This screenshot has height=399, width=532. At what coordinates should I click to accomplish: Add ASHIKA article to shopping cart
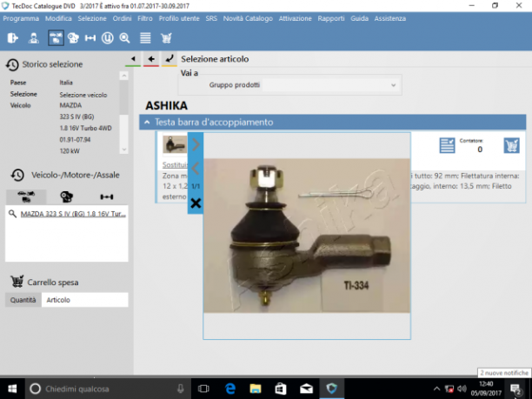click(511, 145)
